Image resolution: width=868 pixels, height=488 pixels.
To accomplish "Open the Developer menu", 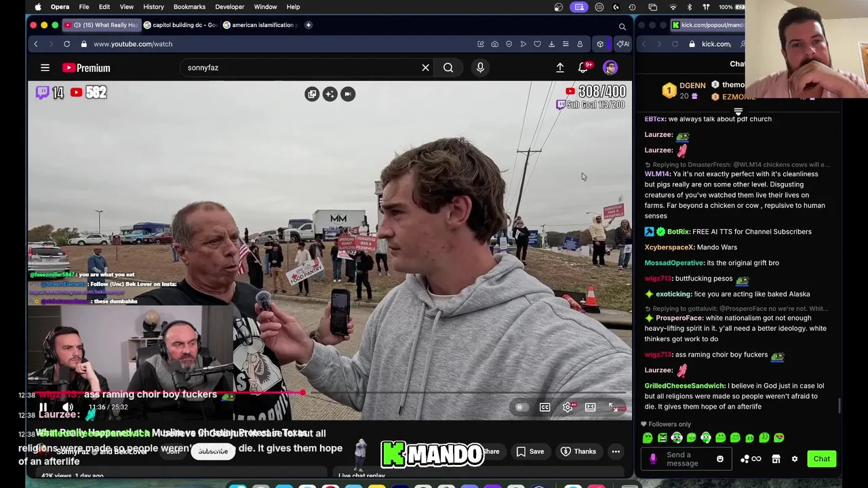I will click(x=229, y=7).
